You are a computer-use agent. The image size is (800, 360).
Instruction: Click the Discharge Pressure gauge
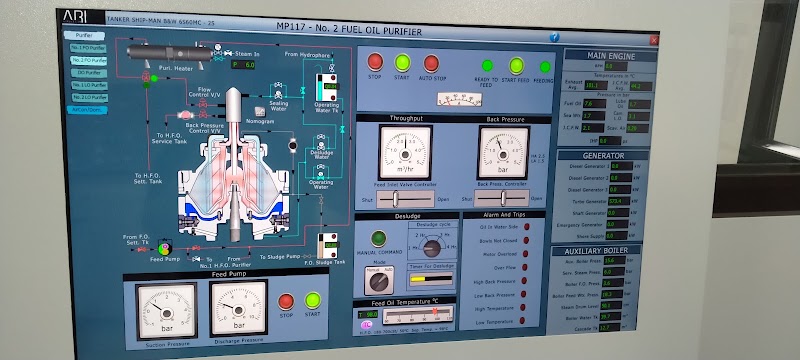pyautogui.click(x=239, y=308)
